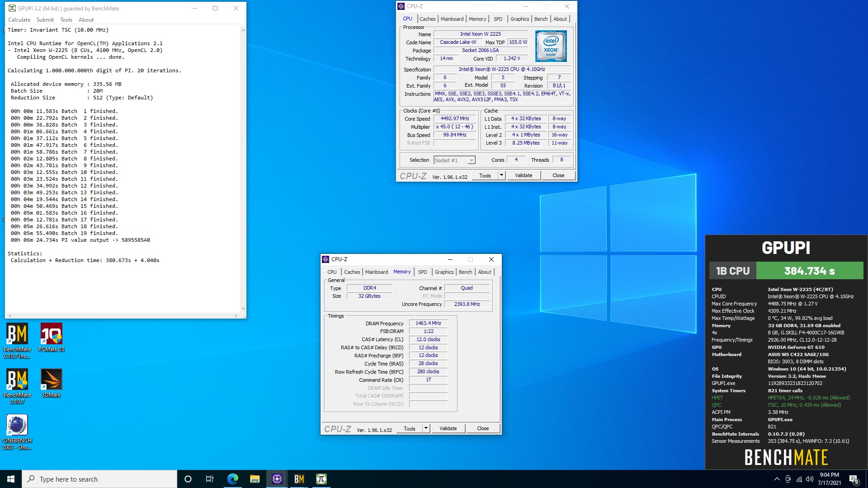The width and height of the screenshot is (868, 488).
Task: Switch to Caches tab in lower CPU-Z
Action: coord(352,272)
